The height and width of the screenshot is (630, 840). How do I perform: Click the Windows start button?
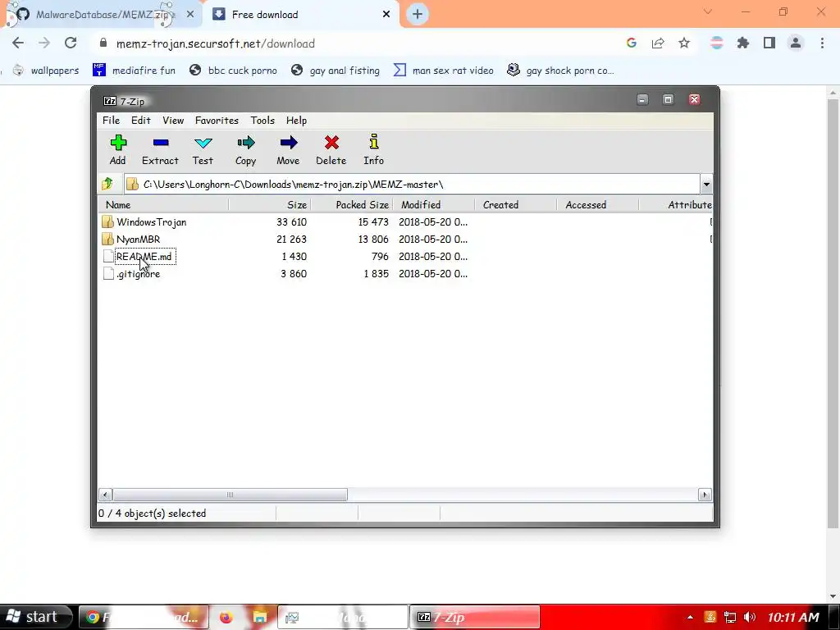[x=36, y=617]
